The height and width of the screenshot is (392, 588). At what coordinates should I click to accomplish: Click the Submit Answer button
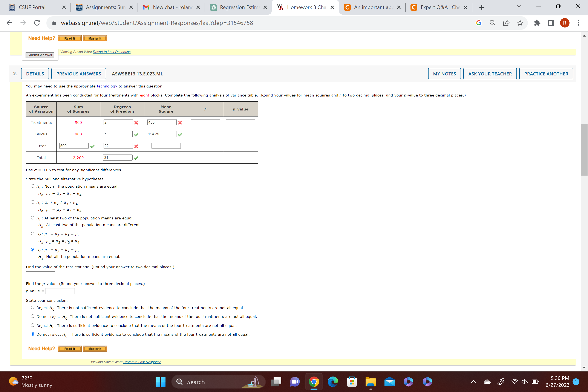(40, 55)
